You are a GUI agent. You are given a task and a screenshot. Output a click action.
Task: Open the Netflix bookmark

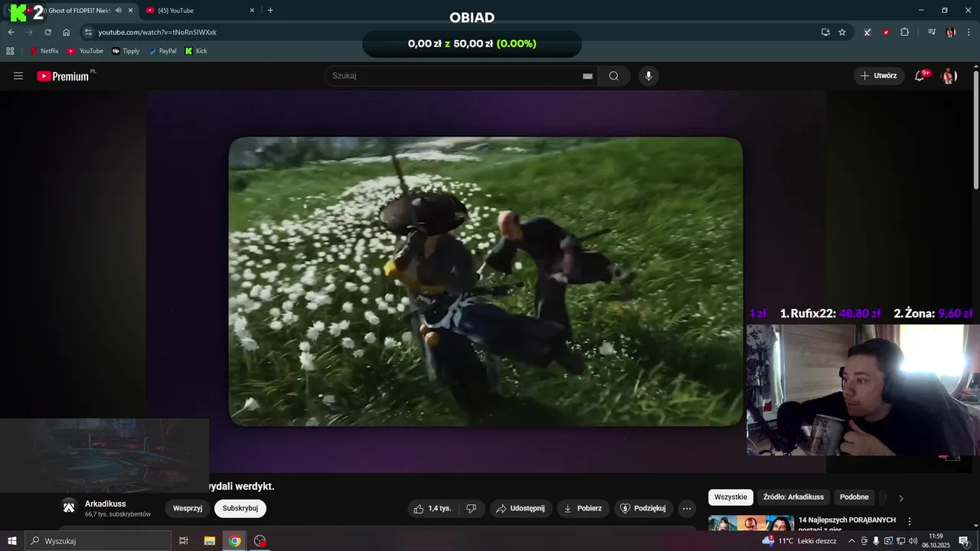point(44,51)
